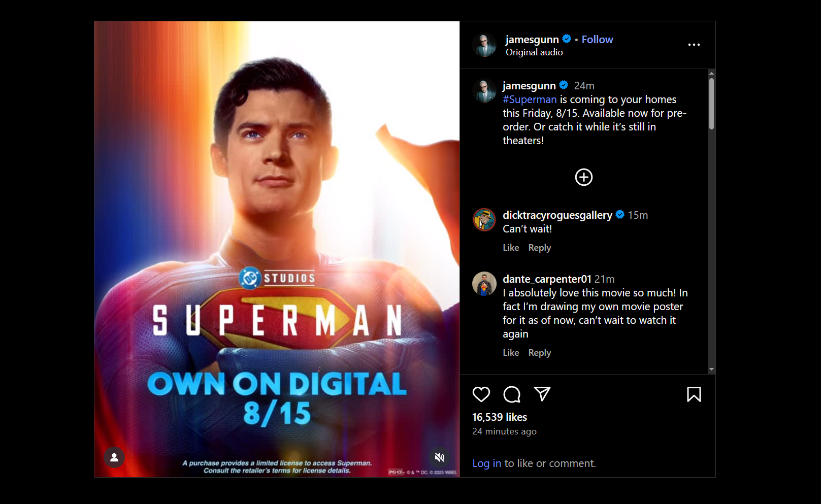Save post using the bookmark icon
Viewport: 821px width, 504px height.
tap(694, 394)
